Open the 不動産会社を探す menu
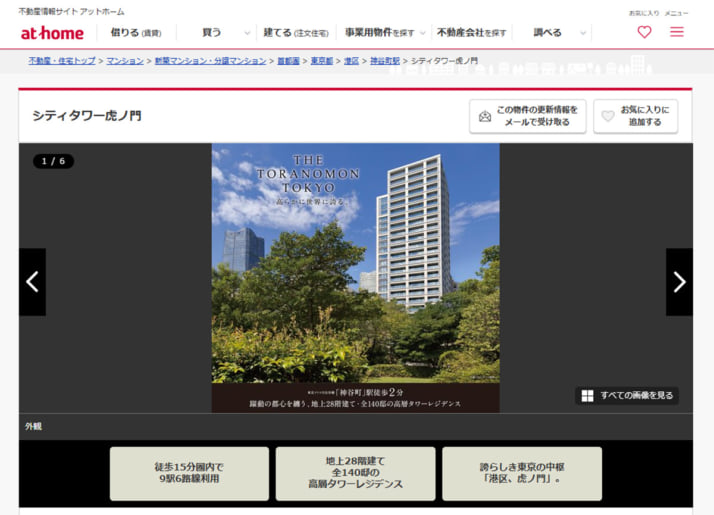This screenshot has width=714, height=515. [x=471, y=33]
